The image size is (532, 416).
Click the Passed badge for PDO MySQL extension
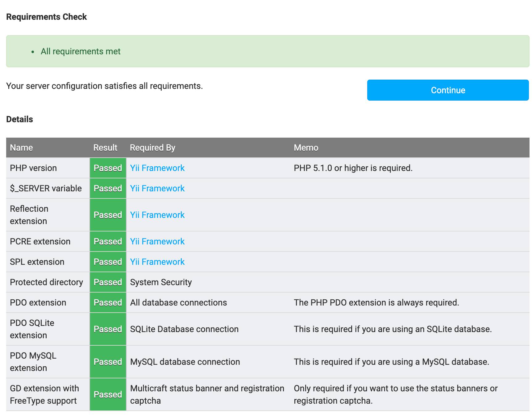107,361
